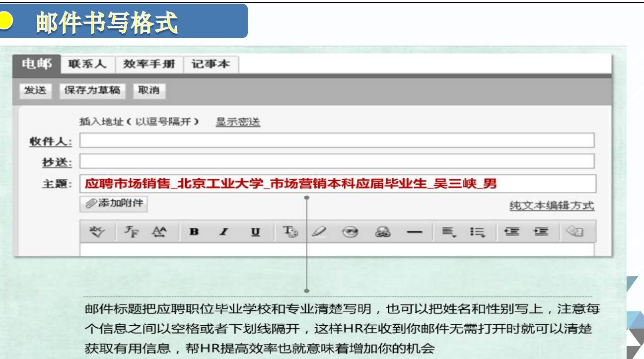Open the font size icon
Image resolution: width=644 pixels, height=359 pixels.
tap(159, 231)
